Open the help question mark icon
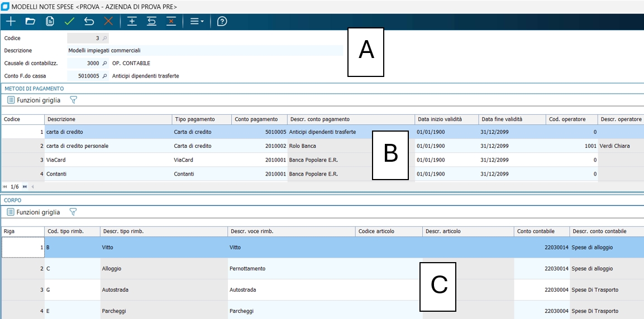 pyautogui.click(x=222, y=22)
